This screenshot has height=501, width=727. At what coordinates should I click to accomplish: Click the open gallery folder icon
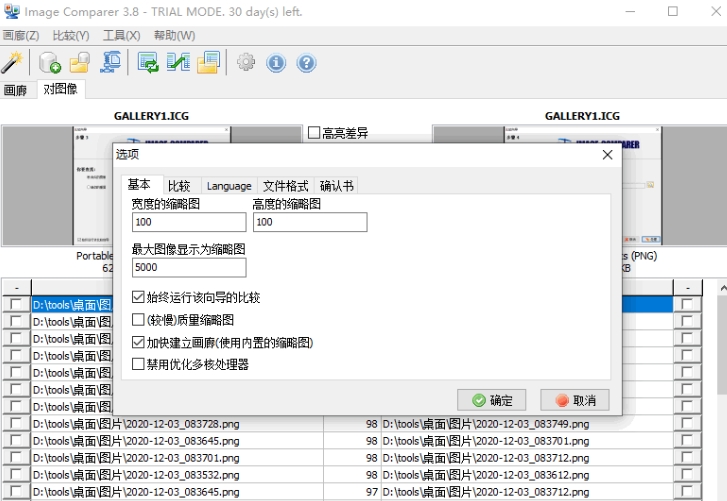point(80,63)
